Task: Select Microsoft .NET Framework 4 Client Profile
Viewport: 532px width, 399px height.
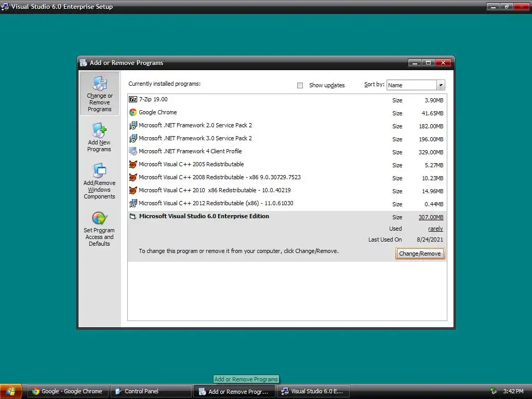Action: point(287,152)
